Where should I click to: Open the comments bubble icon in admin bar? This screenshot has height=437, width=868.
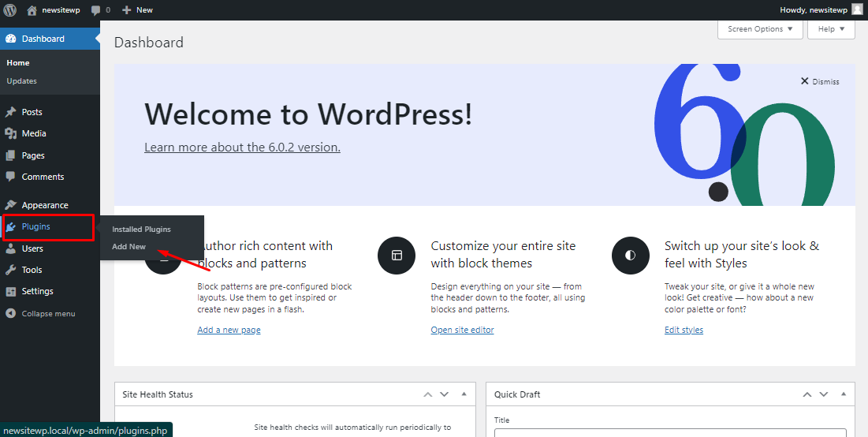[96, 9]
